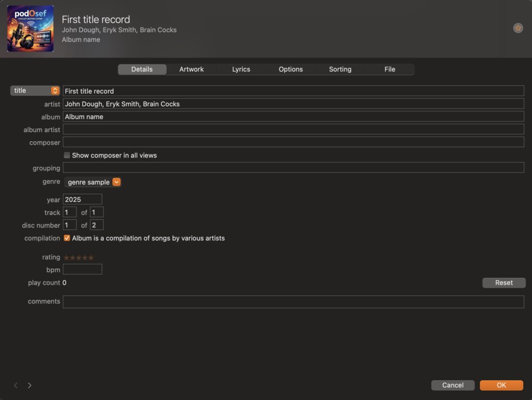Screen dimensions: 532x400
Task: Open the title field type dropdown
Action: (35, 91)
